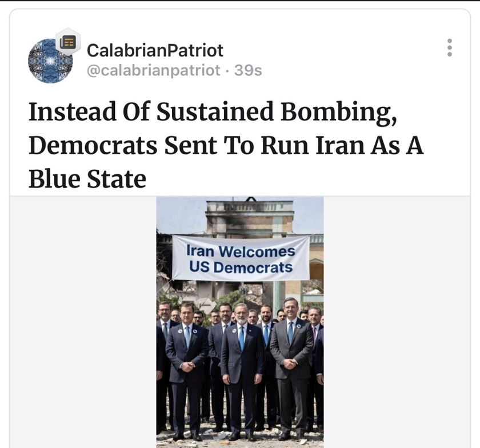Click the blank gray area right of photo
The width and height of the screenshot is (480, 448).
(397, 322)
